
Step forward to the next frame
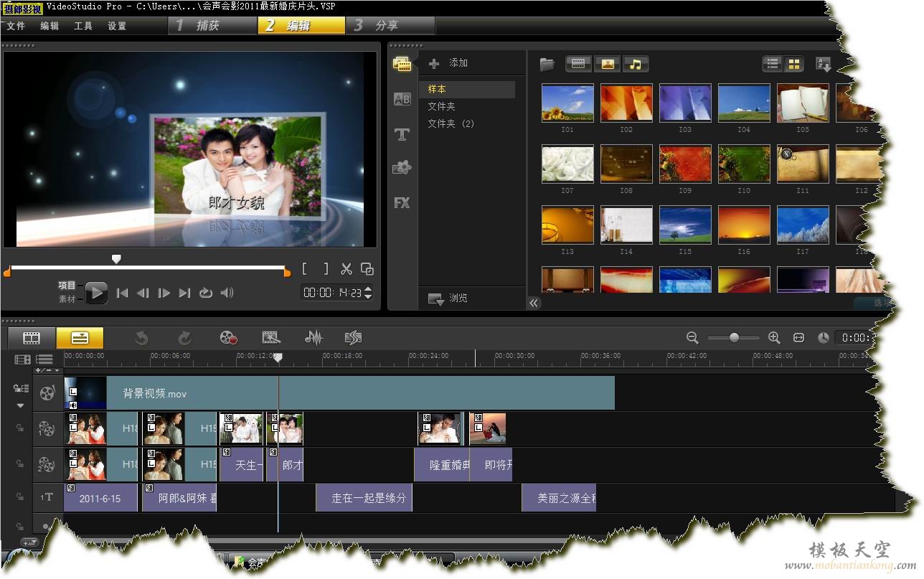pos(164,293)
